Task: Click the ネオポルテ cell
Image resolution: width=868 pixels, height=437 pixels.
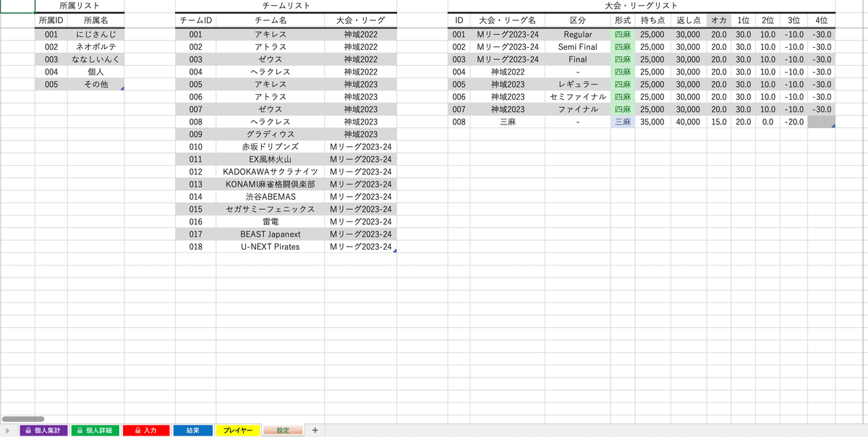Action: 96,46
